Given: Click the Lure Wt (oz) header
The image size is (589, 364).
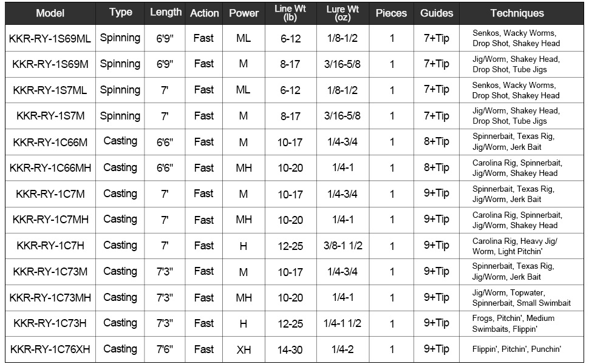Looking at the screenshot, I should click(342, 13).
